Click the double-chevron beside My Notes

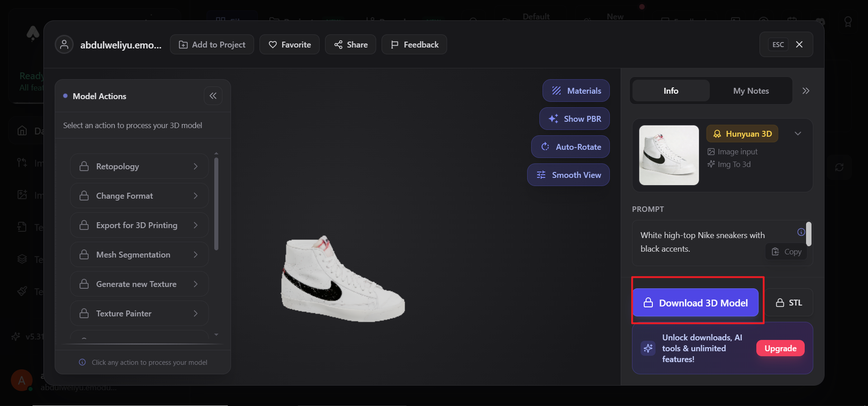[x=806, y=91]
